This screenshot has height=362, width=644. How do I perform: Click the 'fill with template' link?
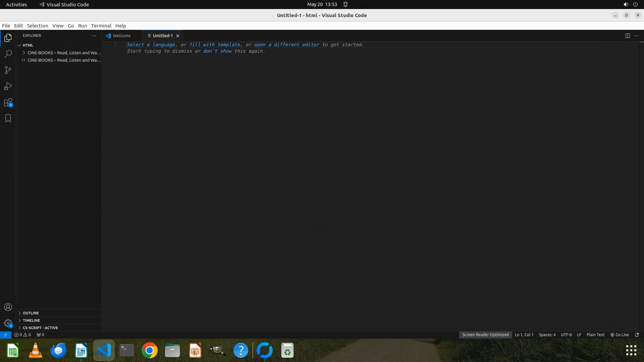pos(215,45)
